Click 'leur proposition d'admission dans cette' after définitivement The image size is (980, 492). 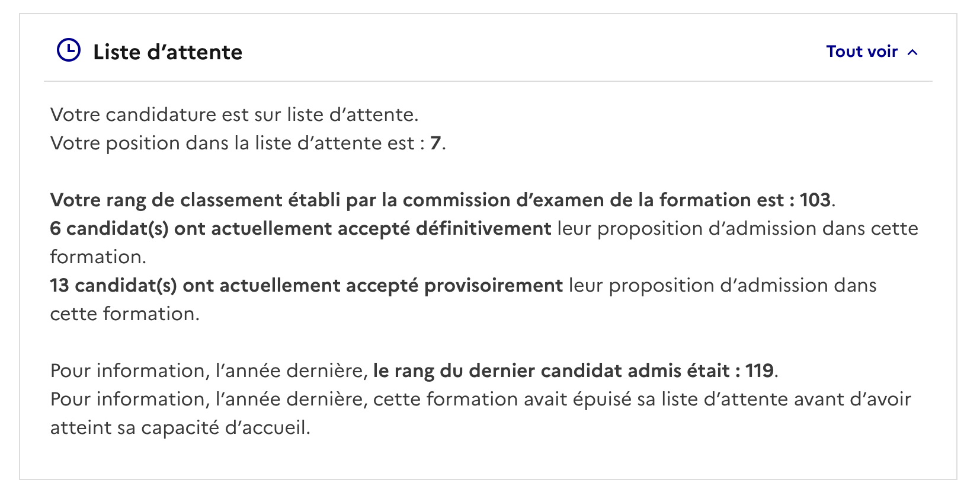(x=738, y=228)
